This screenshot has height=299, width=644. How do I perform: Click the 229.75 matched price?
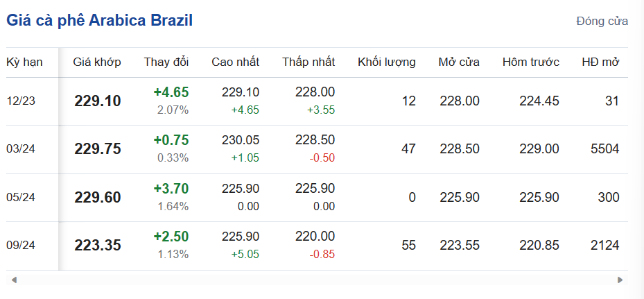click(x=97, y=149)
